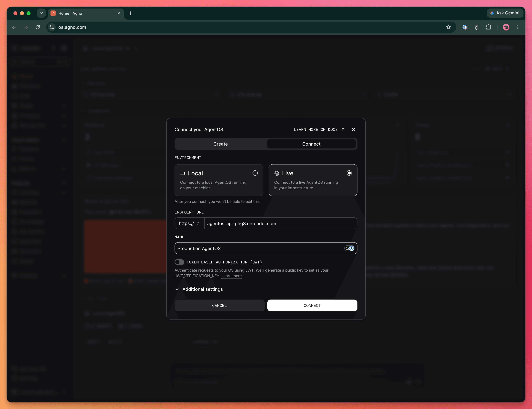Close the Connect your AgentOS dialog
532x409 pixels.
[x=354, y=130]
